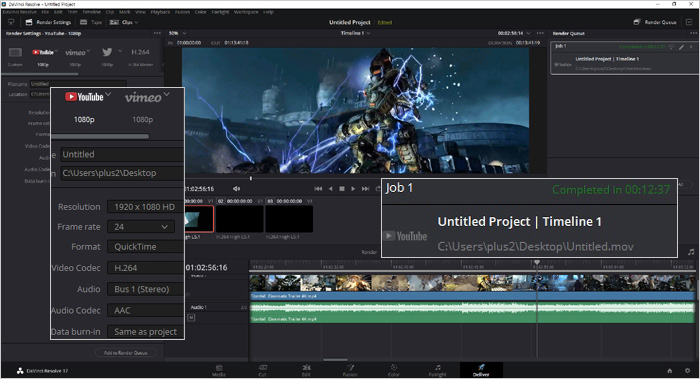This screenshot has height=379, width=700.
Task: Open the Timeline menu
Action: [92, 12]
